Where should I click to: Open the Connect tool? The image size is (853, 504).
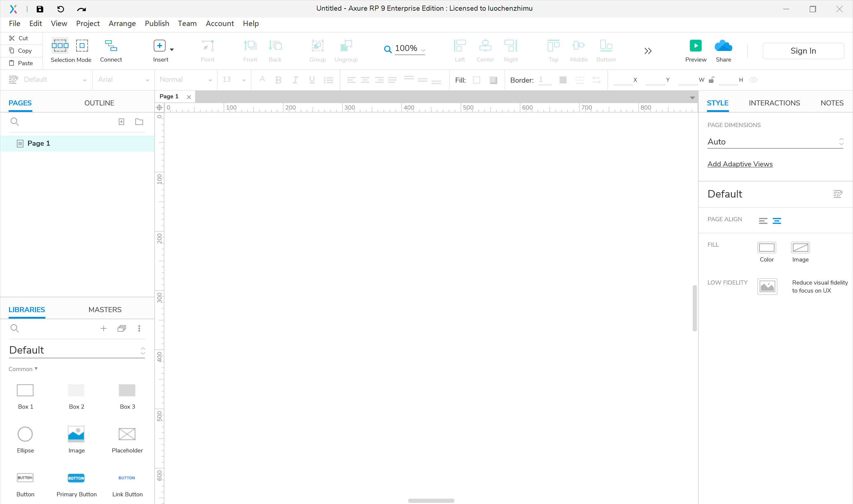point(111,50)
